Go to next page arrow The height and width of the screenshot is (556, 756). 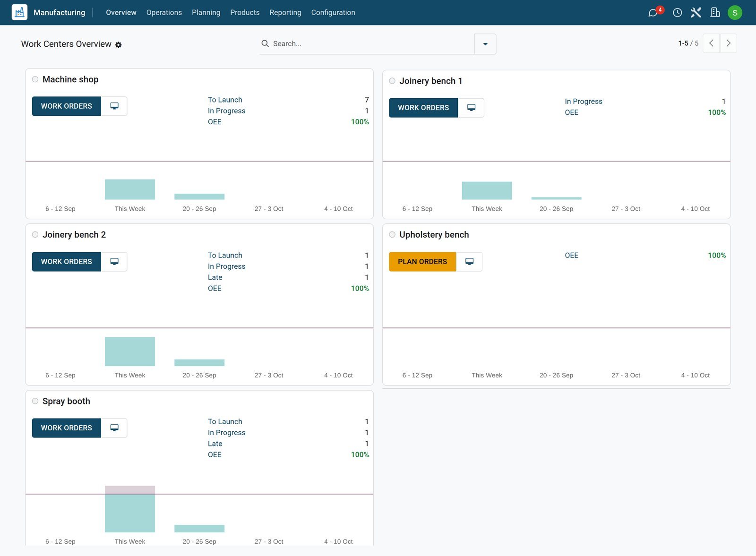pos(728,43)
